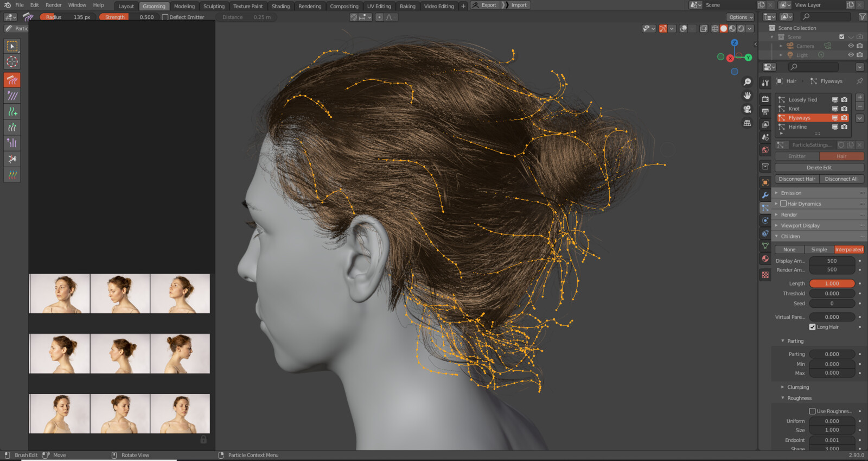The height and width of the screenshot is (461, 868).
Task: Switch to the Shading workspace tab
Action: (x=280, y=6)
